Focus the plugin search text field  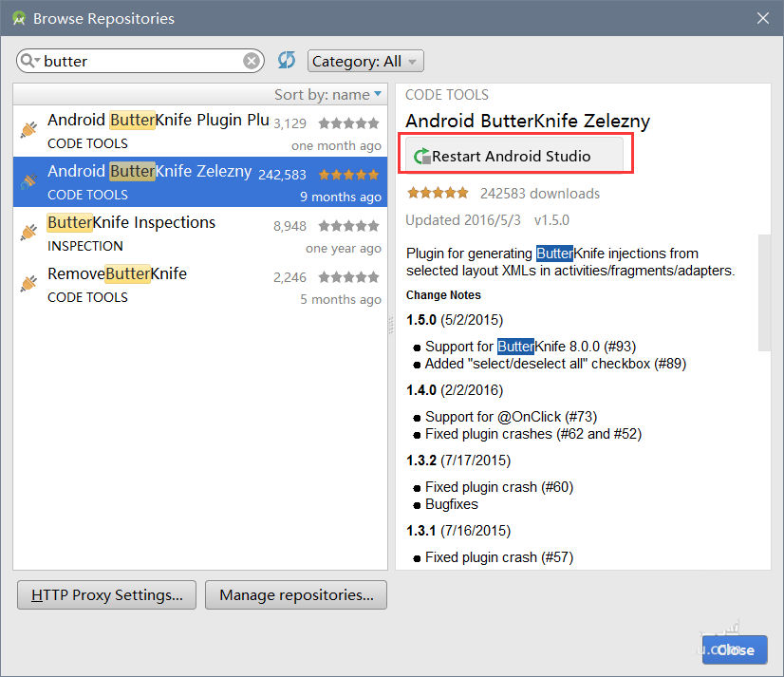pos(142,61)
